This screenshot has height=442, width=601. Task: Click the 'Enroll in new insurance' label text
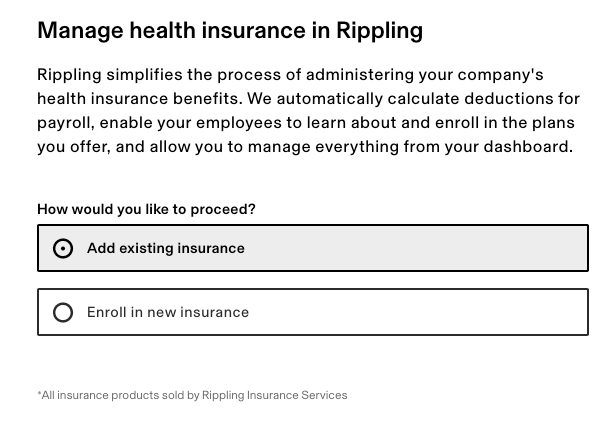[167, 312]
